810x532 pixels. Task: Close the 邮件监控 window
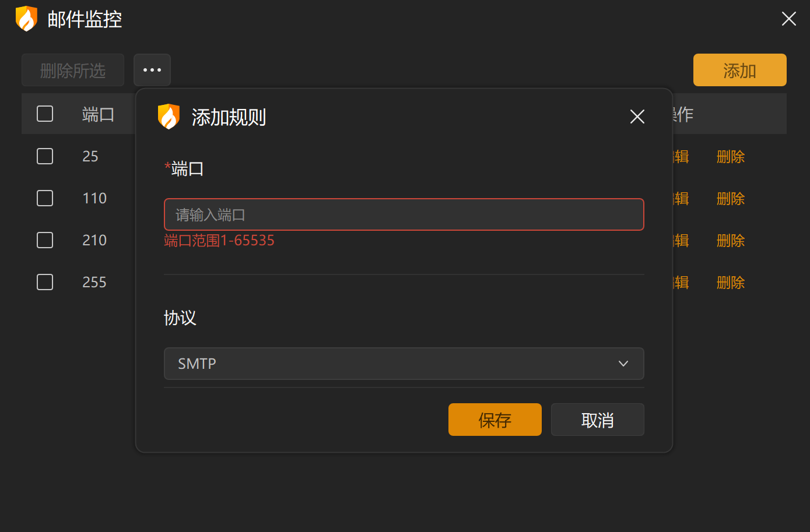coord(788,19)
